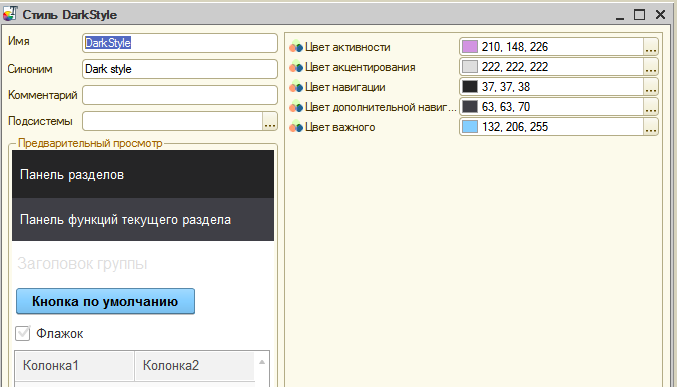Toggle the Флажок checkbox in preview
This screenshot has width=677, height=387.
point(23,333)
